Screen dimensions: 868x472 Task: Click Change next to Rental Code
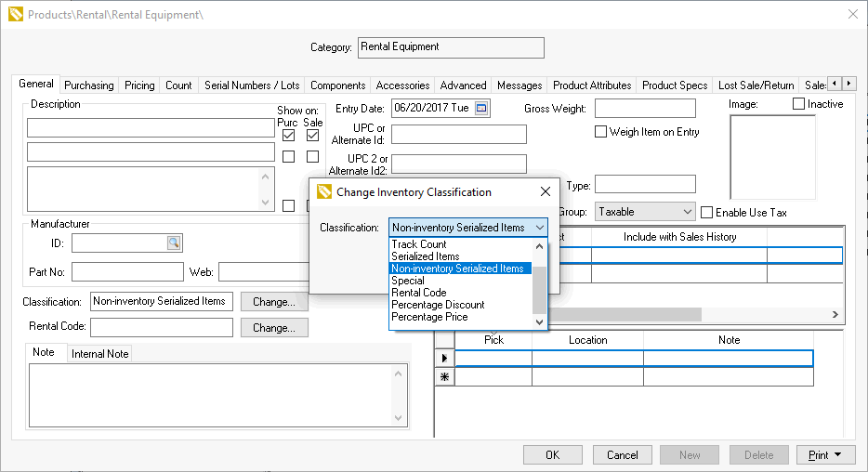click(x=274, y=328)
